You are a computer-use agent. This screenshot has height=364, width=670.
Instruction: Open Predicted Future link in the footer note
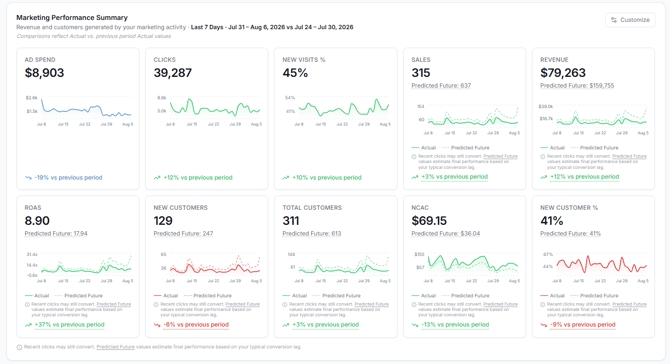click(115, 347)
